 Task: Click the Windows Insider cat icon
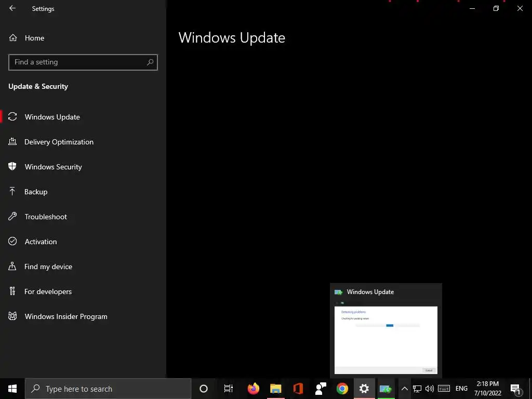click(12, 316)
